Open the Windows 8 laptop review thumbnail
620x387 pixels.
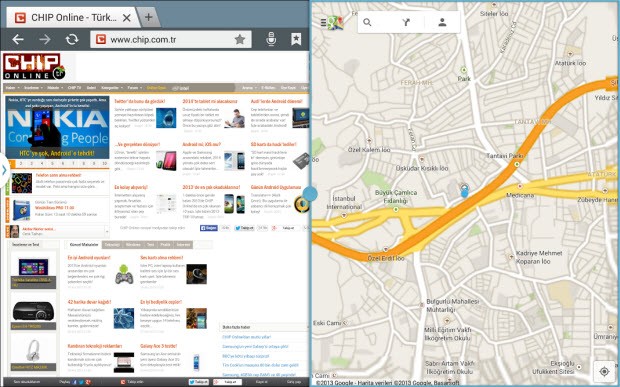click(34, 267)
